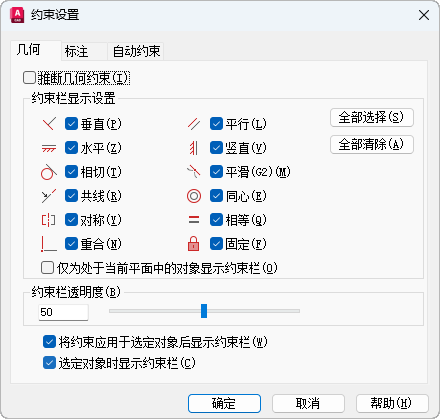Click the 全部选择(S) button
Screen dimensions: 440x419
pos(372,117)
